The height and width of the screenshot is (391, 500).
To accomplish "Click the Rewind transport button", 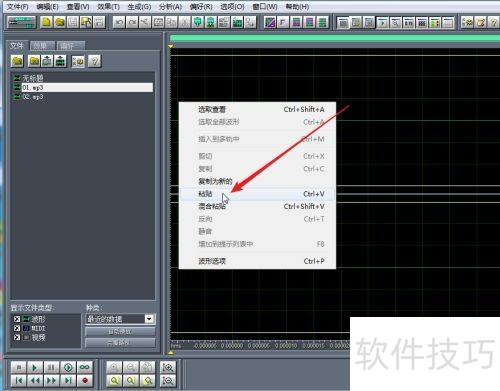I will (35, 380).
